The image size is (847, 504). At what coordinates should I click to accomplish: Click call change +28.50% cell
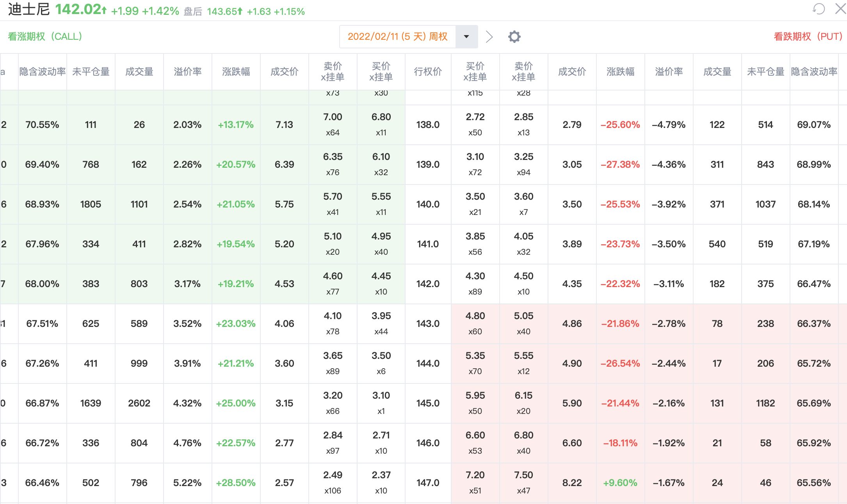tap(236, 483)
